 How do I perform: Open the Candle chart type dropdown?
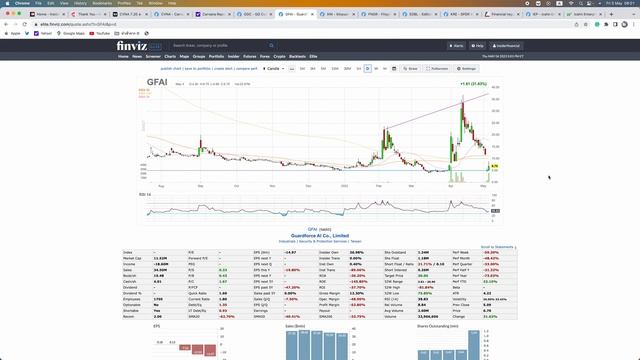[x=273, y=69]
